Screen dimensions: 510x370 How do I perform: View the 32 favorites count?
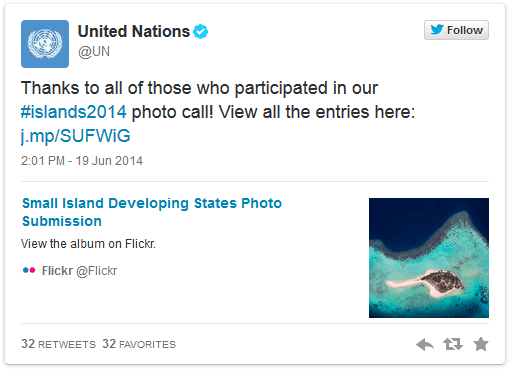click(139, 344)
